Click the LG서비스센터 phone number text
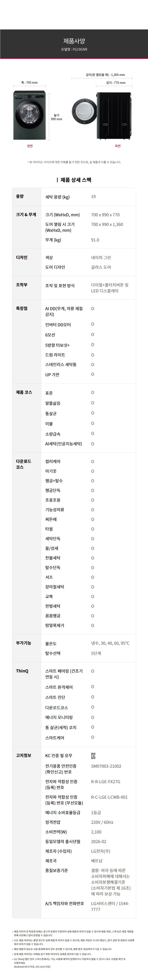Image resolution: width=148 pixels, height=980 pixels. 110,907
